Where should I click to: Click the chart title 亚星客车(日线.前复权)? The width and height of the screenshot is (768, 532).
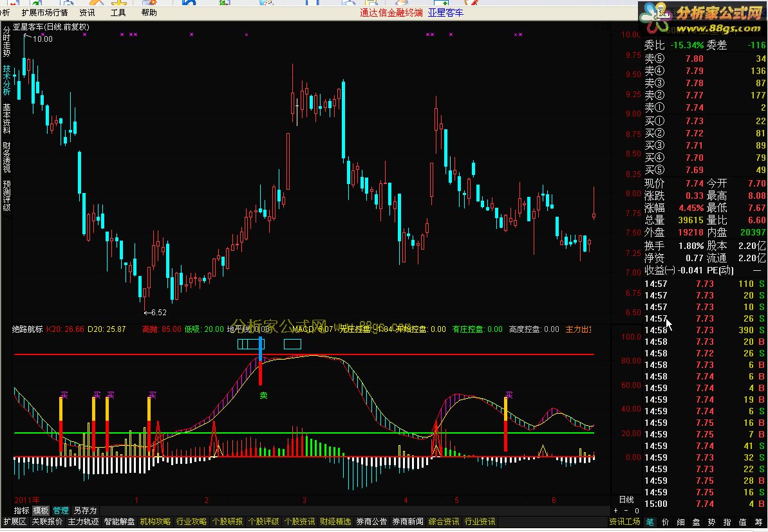(x=51, y=27)
